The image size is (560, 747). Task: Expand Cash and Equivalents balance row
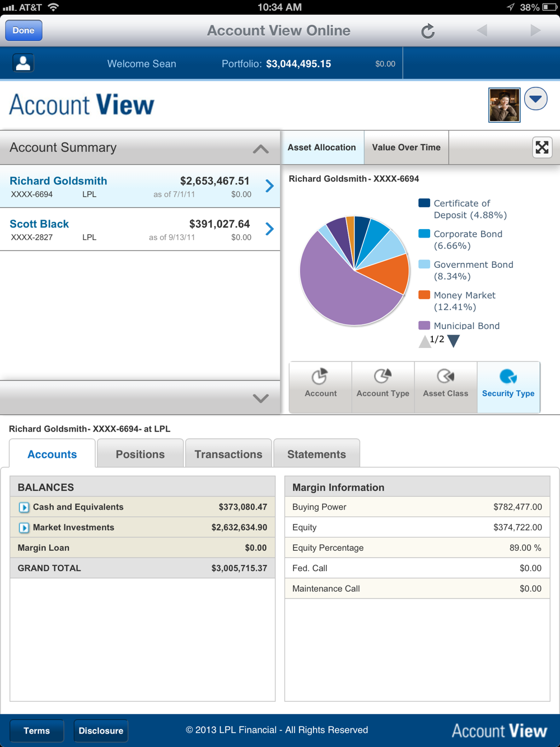tap(24, 507)
